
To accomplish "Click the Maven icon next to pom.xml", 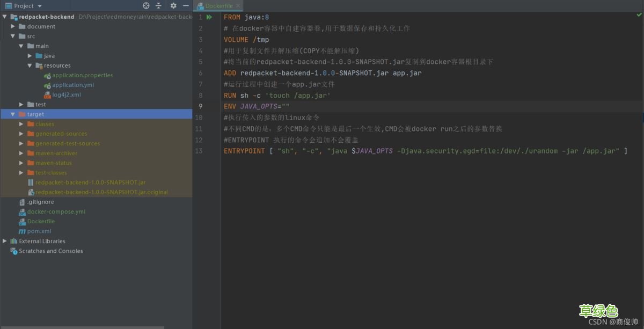I will (21, 231).
